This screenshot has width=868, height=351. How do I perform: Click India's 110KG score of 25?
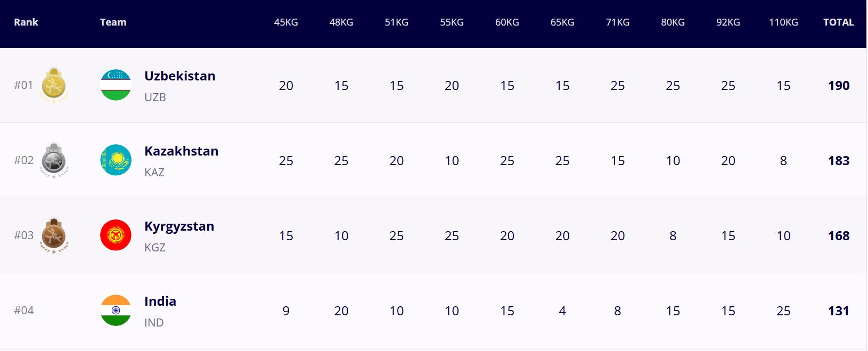(x=783, y=311)
